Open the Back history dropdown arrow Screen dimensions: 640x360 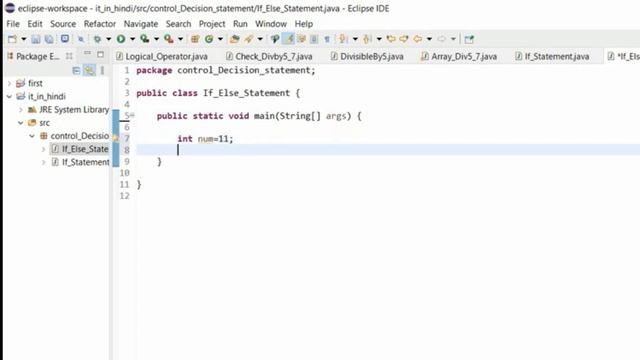pyautogui.click(x=429, y=39)
